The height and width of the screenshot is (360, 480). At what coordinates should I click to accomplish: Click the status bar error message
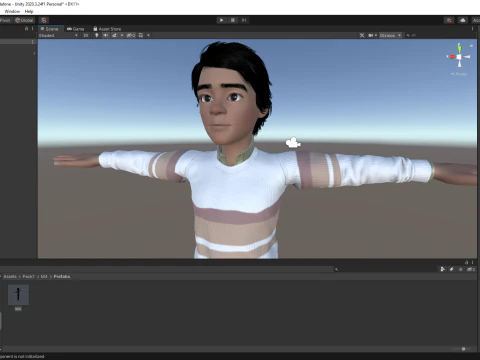click(22, 356)
